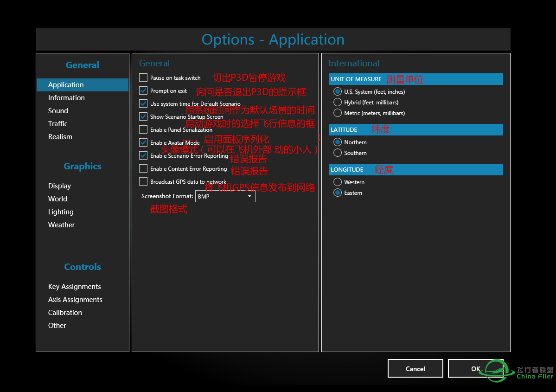Screen dimensions: 556x392
Task: Dismiss the dialog via Cancel
Action: click(415, 368)
